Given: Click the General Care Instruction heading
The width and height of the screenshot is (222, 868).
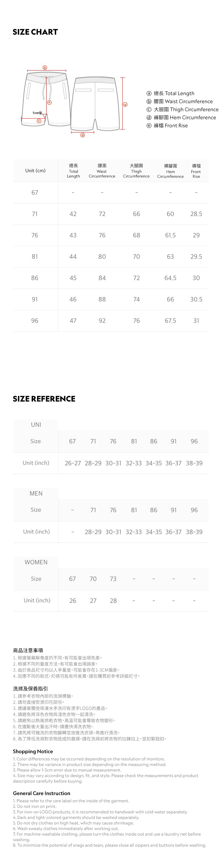Looking at the screenshot, I should [42, 793].
